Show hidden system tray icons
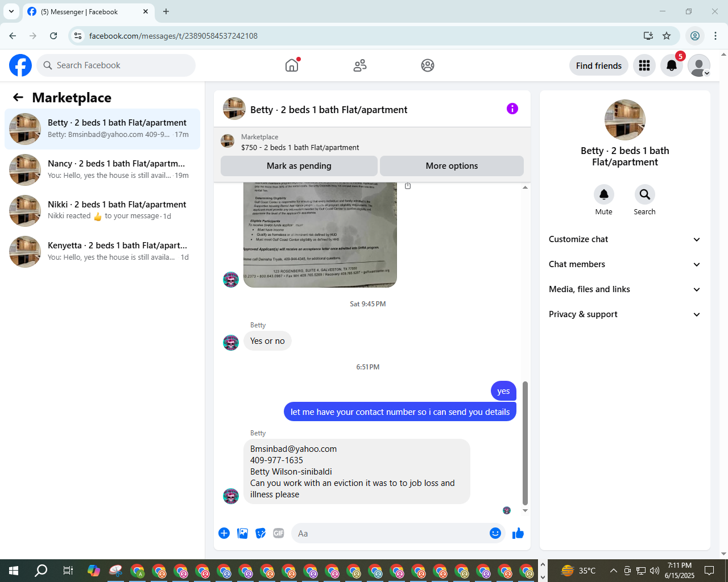Viewport: 728px width, 582px height. pos(613,571)
